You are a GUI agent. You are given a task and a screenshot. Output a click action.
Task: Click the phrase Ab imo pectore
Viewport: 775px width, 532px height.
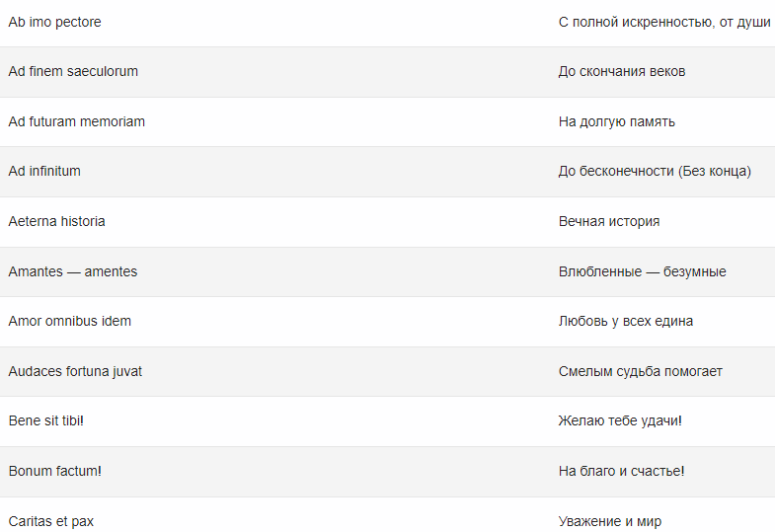click(x=54, y=23)
